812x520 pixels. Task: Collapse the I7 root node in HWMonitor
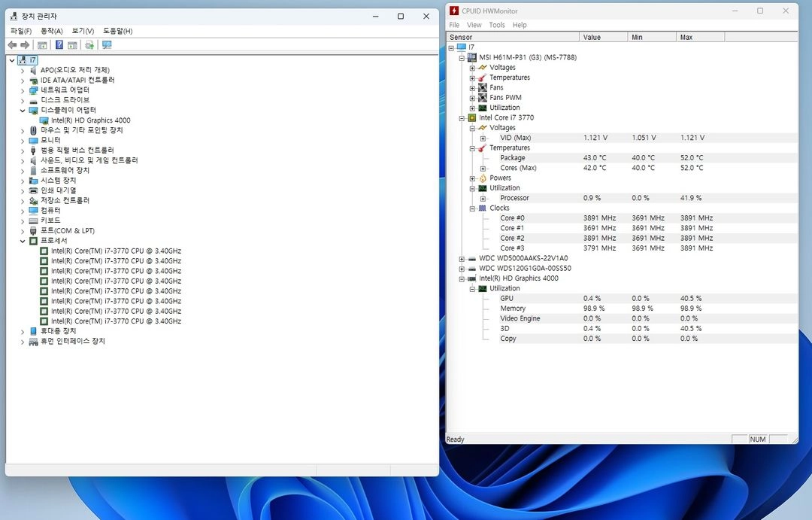[x=451, y=47]
